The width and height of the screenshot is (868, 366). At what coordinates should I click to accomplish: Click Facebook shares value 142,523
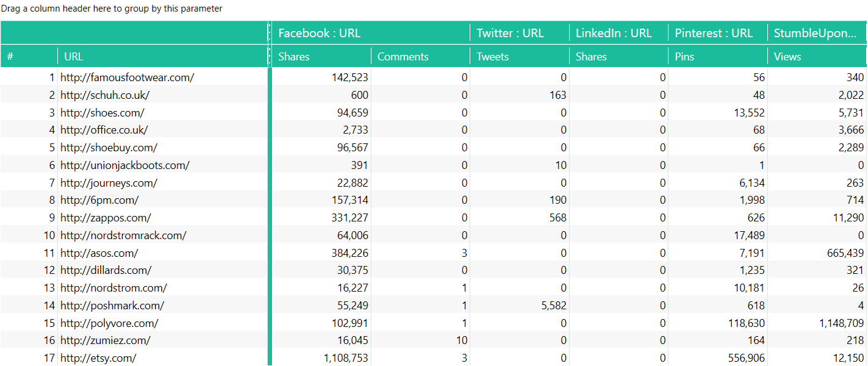321,77
